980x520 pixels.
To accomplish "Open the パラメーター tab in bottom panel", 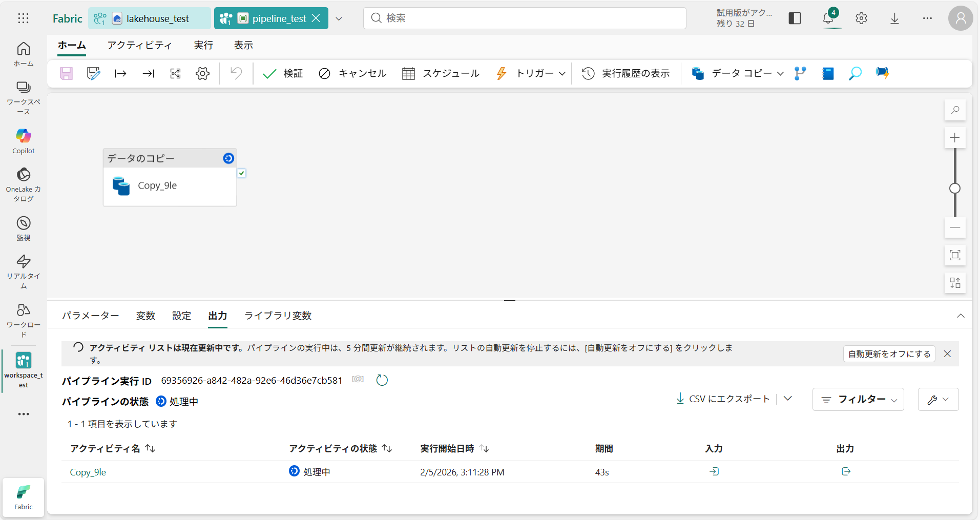I will point(91,316).
